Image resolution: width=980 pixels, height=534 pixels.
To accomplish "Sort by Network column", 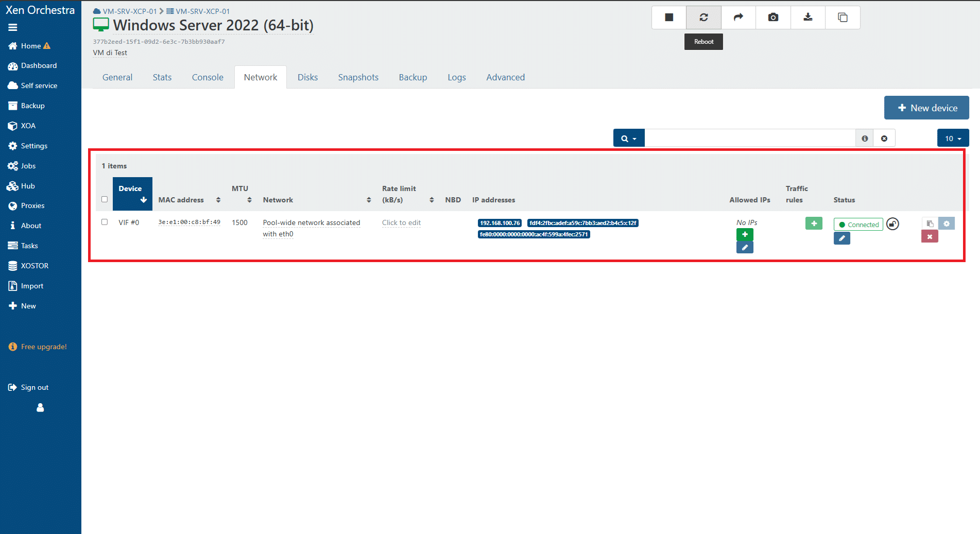I will click(317, 200).
